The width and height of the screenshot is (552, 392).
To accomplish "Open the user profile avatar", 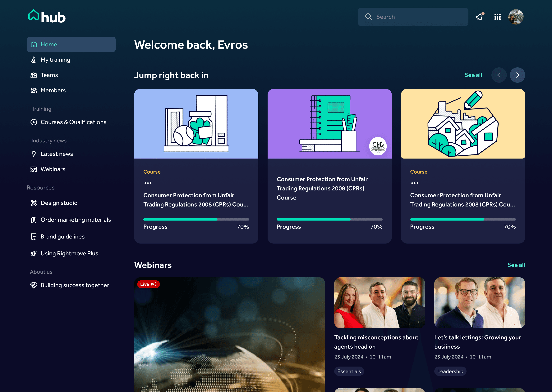I will 516,17.
